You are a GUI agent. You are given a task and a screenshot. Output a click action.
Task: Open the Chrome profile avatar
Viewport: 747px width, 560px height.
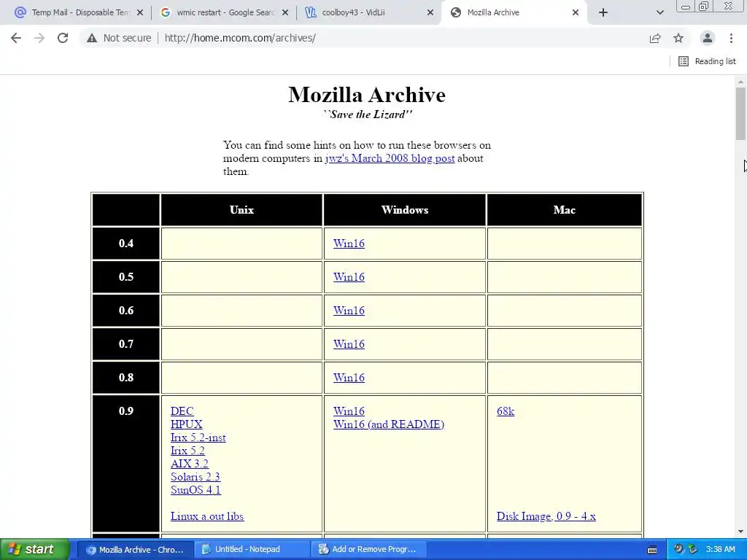point(708,38)
